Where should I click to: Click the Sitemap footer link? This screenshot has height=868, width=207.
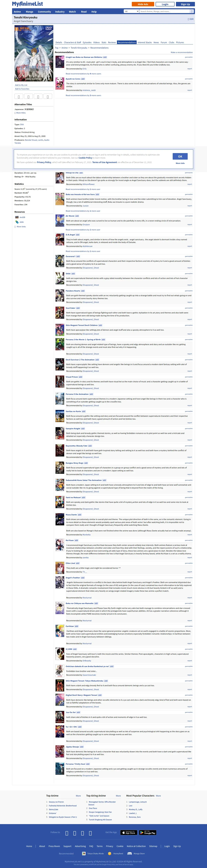click(153, 846)
